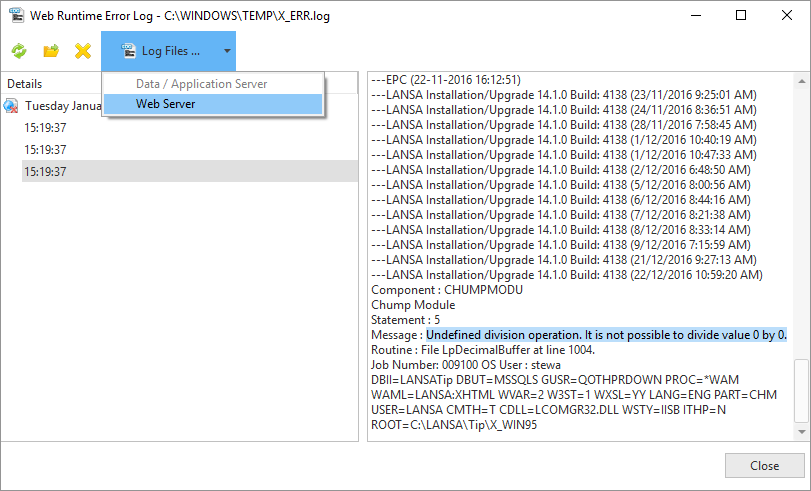Close the window using title bar X
Viewport: 811px width, 491px height.
786,16
